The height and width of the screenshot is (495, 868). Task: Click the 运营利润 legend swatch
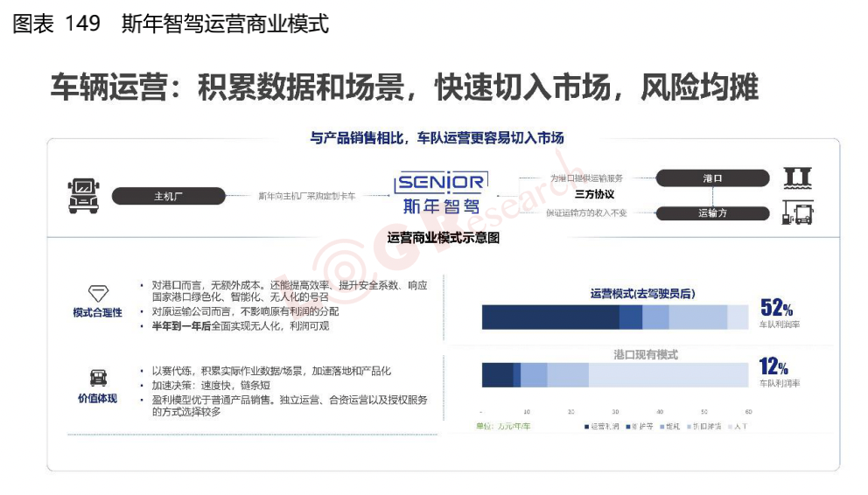[x=587, y=427]
